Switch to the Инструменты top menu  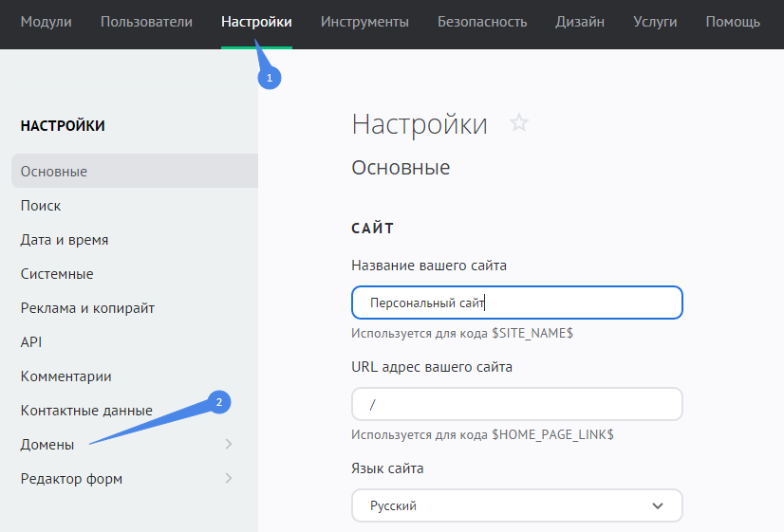point(364,22)
